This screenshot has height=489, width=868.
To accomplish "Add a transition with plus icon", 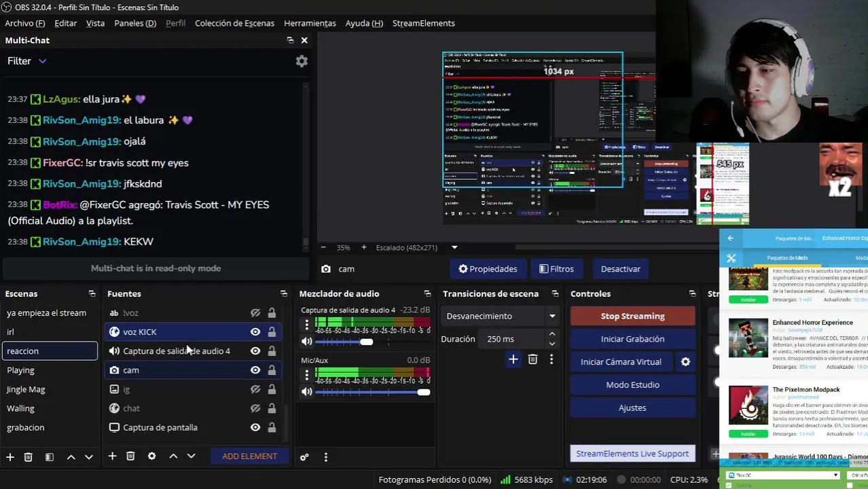I will (513, 359).
